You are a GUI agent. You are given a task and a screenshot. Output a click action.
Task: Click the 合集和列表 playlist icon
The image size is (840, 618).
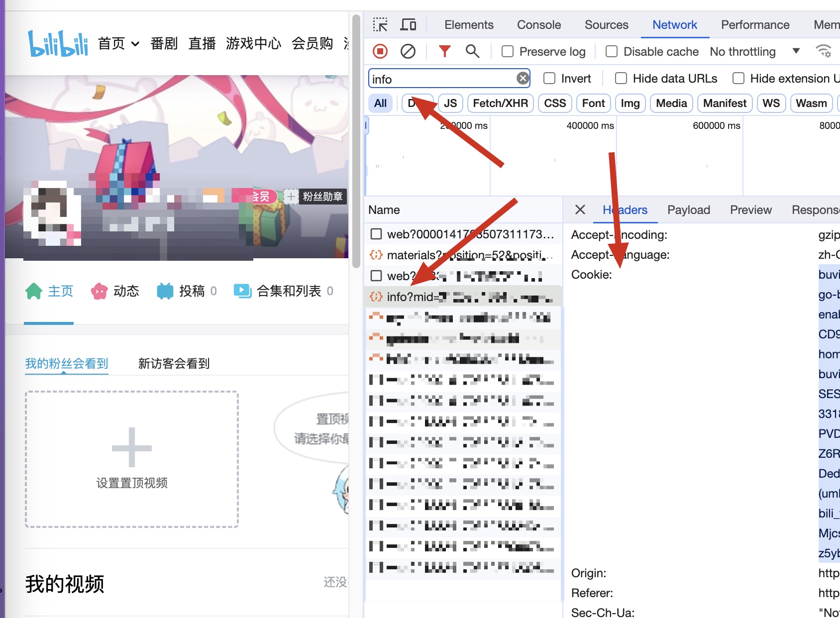point(242,291)
